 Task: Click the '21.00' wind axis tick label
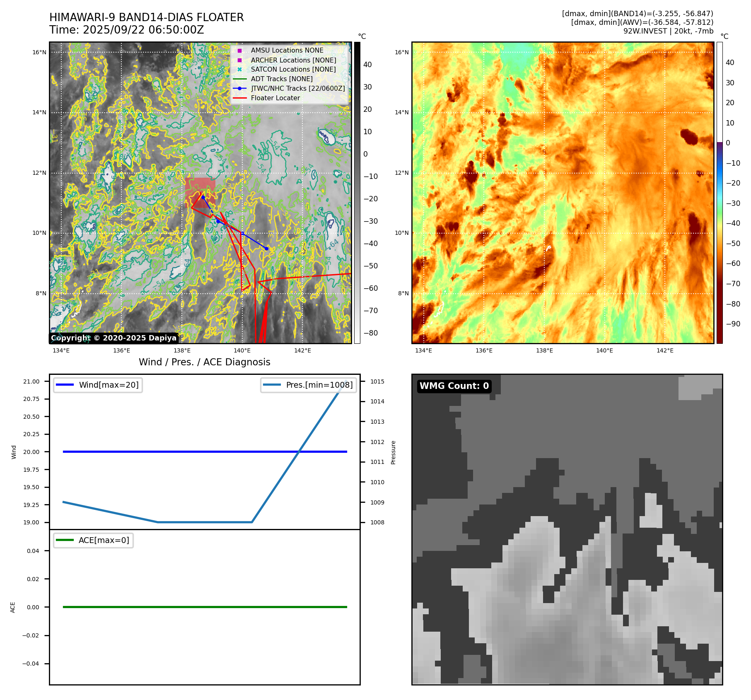tap(31, 381)
